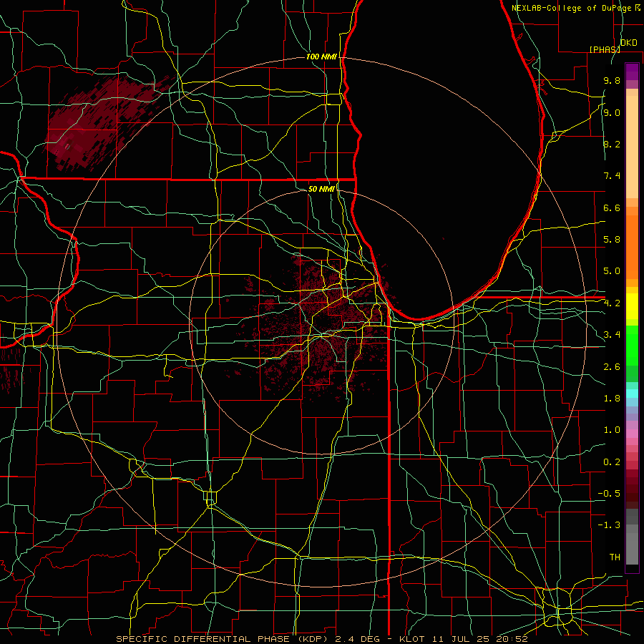Click the 6.6 color scale value

(x=612, y=208)
